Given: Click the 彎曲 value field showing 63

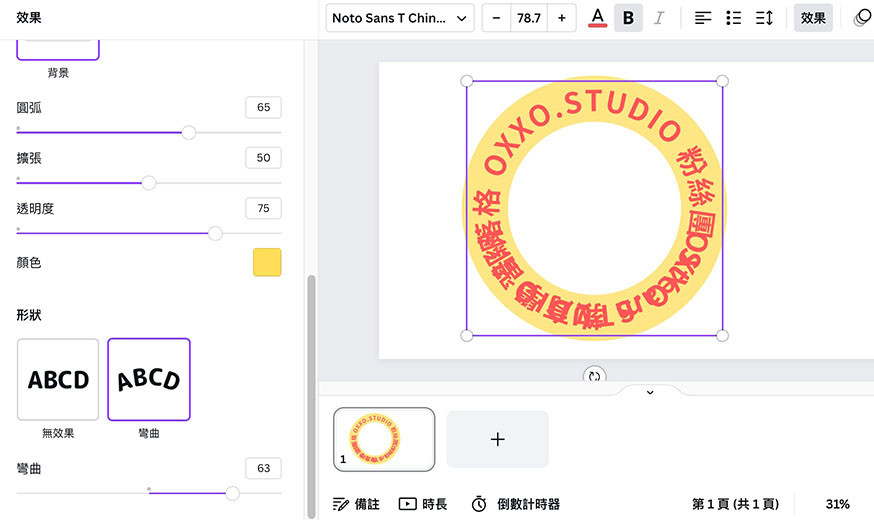Looking at the screenshot, I should pos(263,468).
